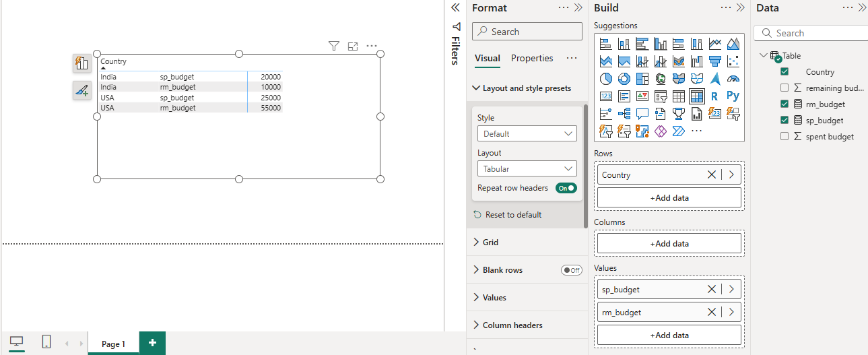
Task: Choose the table visual
Action: pyautogui.click(x=679, y=96)
